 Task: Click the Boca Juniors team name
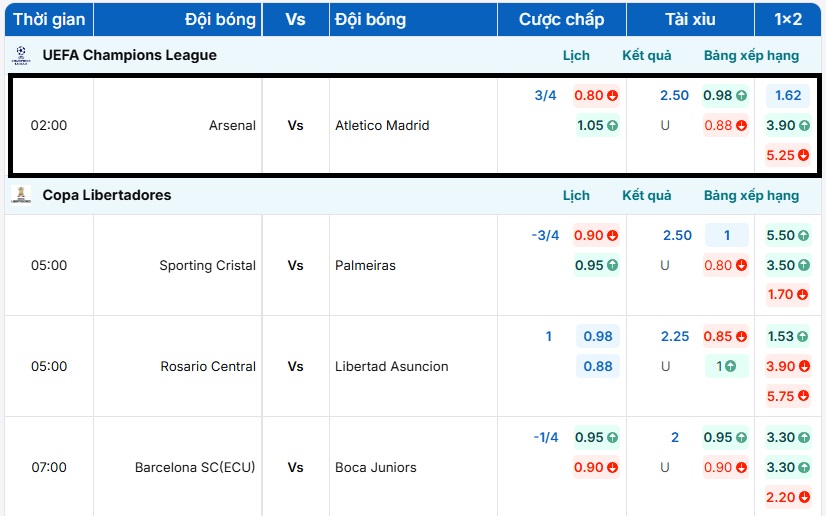(375, 467)
